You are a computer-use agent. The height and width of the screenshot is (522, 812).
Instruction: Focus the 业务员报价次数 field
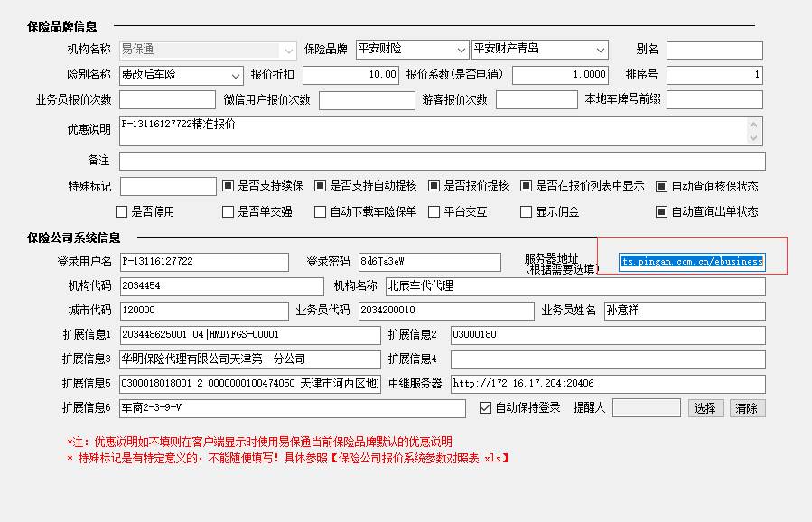point(167,100)
